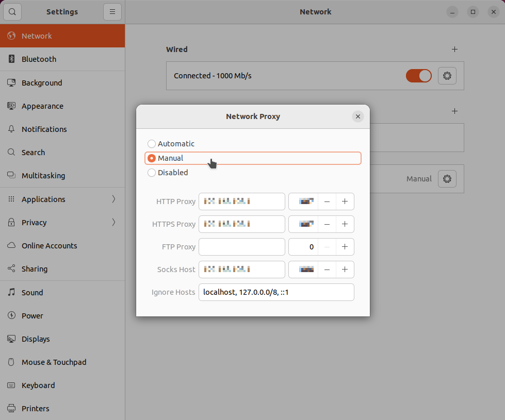Select the Automatic proxy method

[x=152, y=144]
